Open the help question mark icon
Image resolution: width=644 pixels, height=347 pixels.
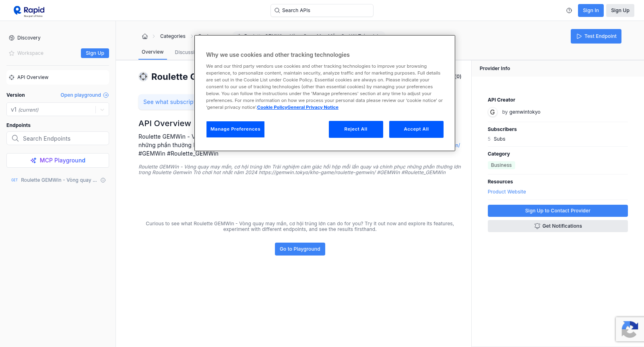coord(569,10)
